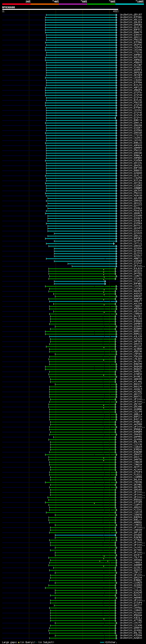146x644 pixels.
Task: Select the UniRef100_B9F5T2 label
Action: (131, 30)
